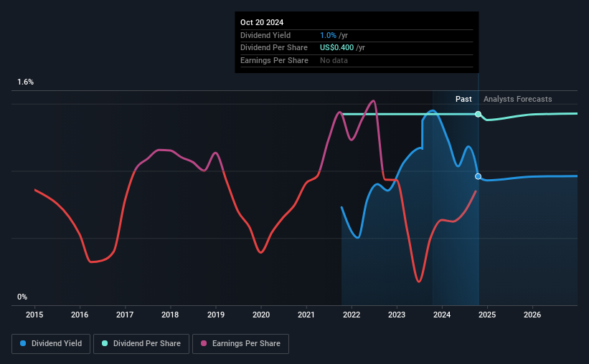589x364 pixels.
Task: Click the 2022 x-axis label
Action: tap(352, 315)
